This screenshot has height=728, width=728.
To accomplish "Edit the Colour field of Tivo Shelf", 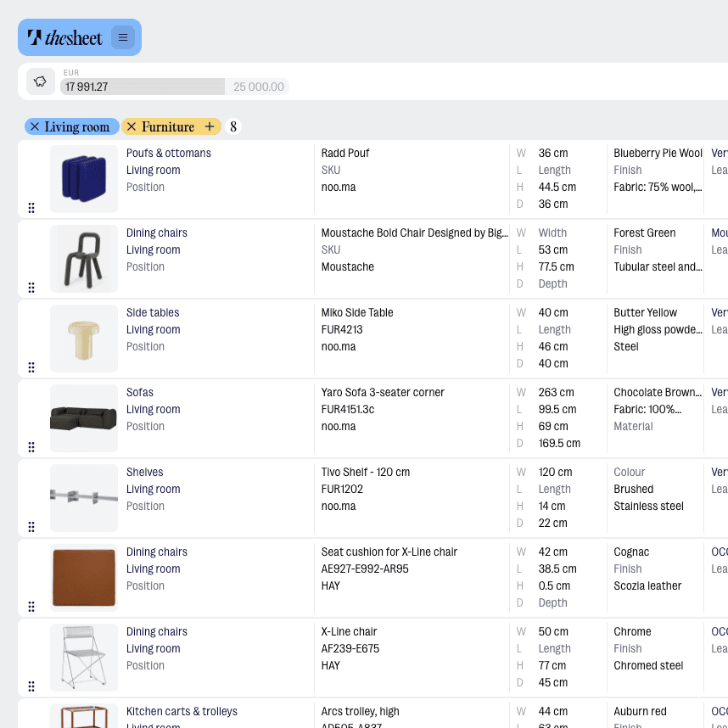I will coord(629,473).
